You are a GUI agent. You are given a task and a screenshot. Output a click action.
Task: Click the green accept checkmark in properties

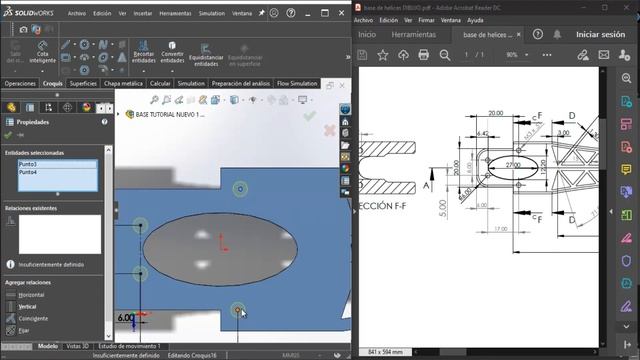pyautogui.click(x=8, y=135)
